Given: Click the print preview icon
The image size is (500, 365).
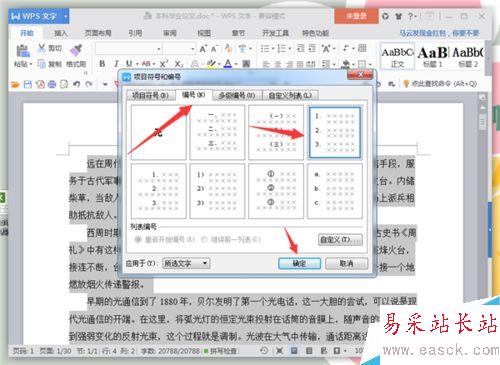Looking at the screenshot, I should tap(64, 84).
